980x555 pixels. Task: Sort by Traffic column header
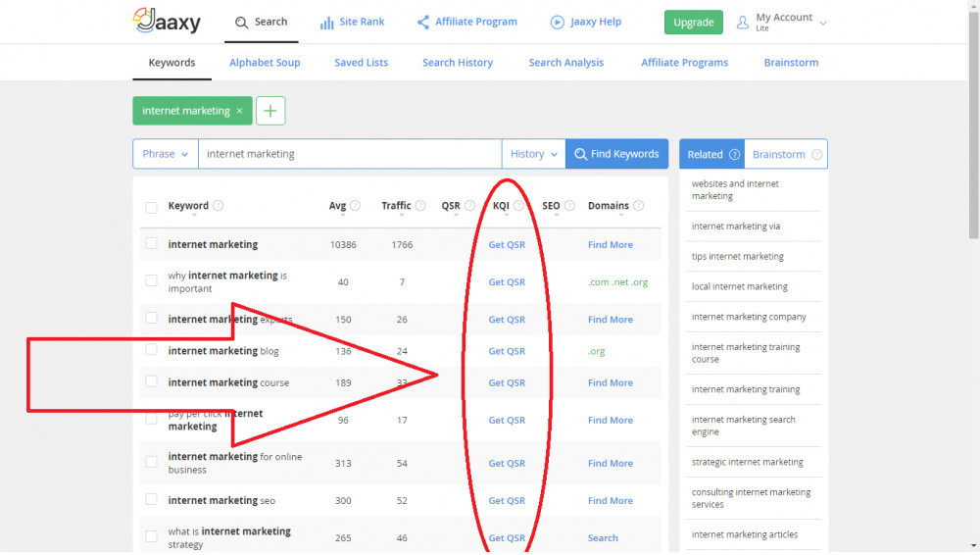(396, 205)
